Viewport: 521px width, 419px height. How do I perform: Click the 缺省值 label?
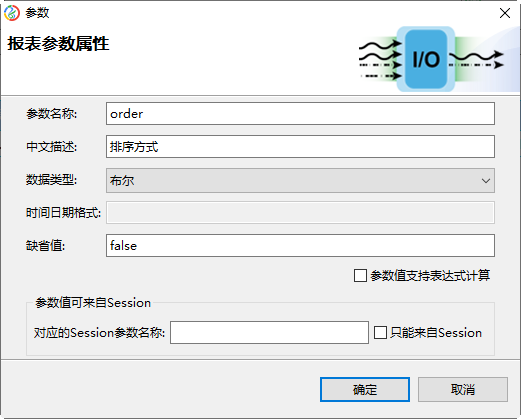pos(46,246)
